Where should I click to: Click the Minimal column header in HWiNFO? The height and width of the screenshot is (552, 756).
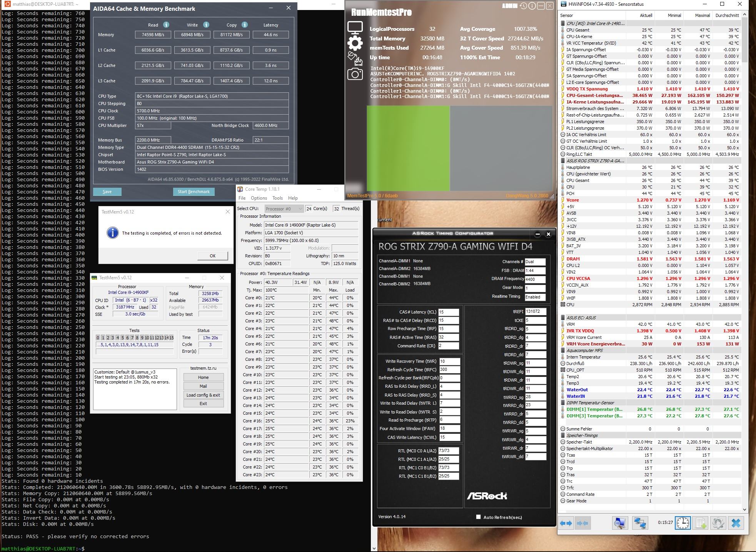(x=669, y=15)
